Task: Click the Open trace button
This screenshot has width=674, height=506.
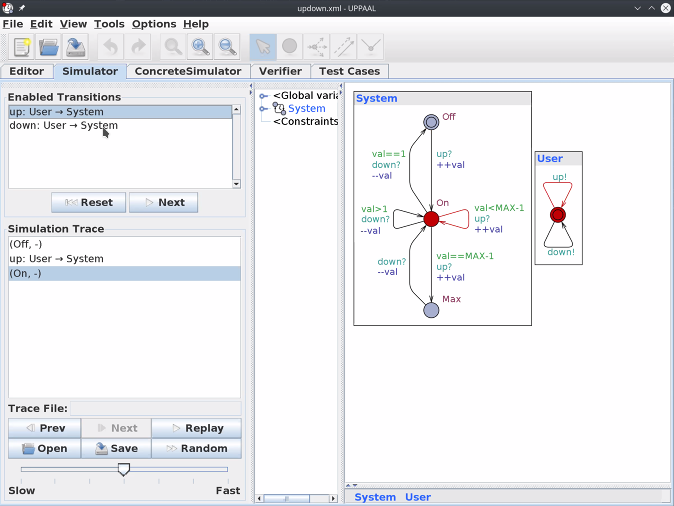Action: tap(45, 448)
